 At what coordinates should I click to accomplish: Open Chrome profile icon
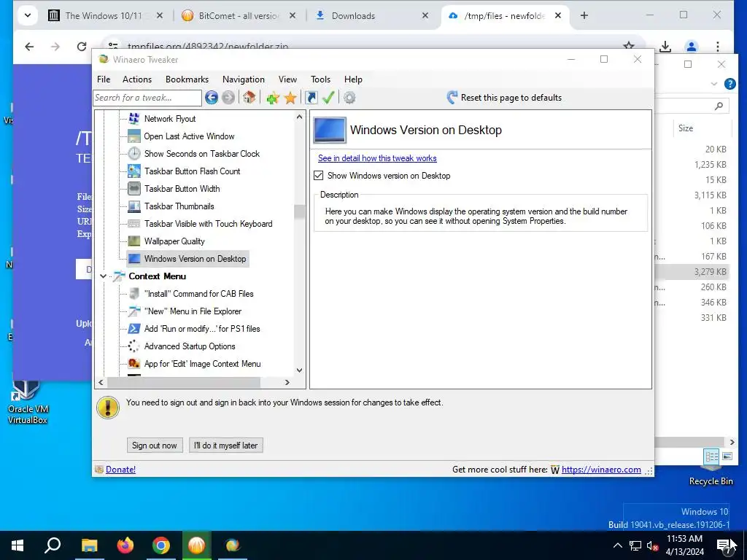(x=692, y=46)
